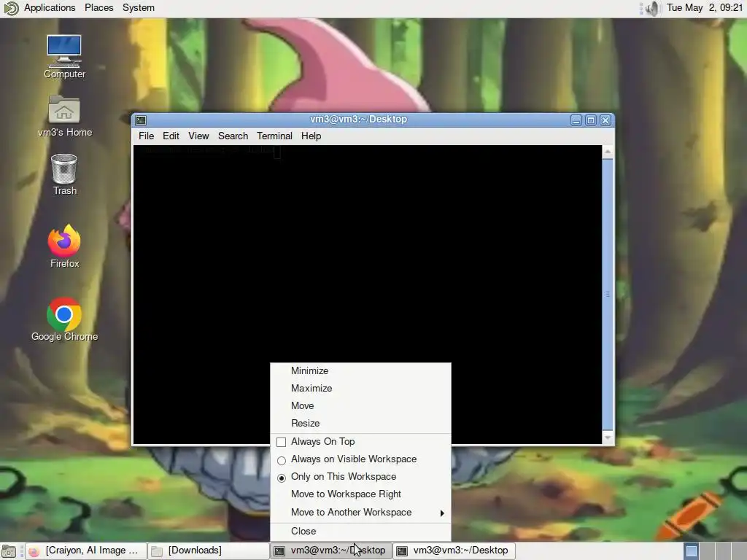This screenshot has height=560, width=747.
Task: Open the Applications menu in top panel
Action: [x=50, y=8]
